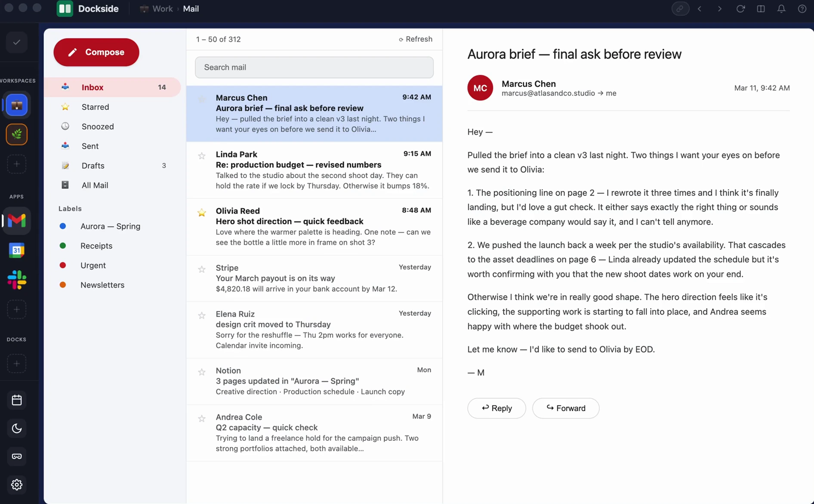Open the Drafts folder
This screenshot has height=504, width=814.
(113, 166)
